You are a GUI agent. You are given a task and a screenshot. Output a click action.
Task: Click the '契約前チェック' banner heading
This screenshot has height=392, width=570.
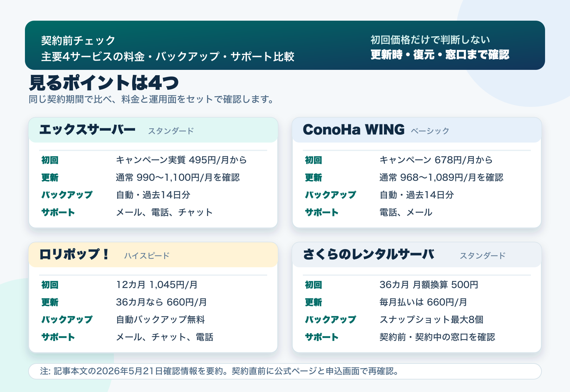tap(78, 40)
